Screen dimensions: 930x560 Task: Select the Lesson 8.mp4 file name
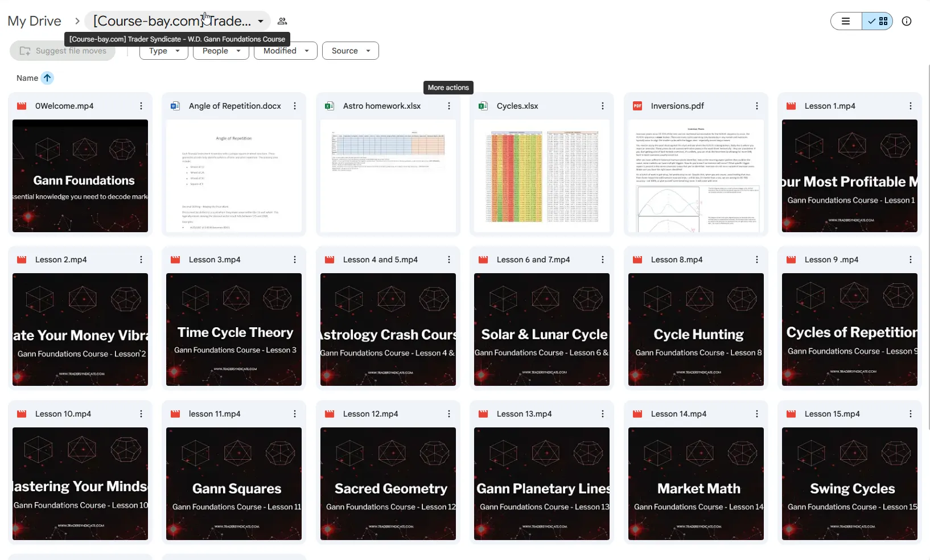tap(677, 260)
